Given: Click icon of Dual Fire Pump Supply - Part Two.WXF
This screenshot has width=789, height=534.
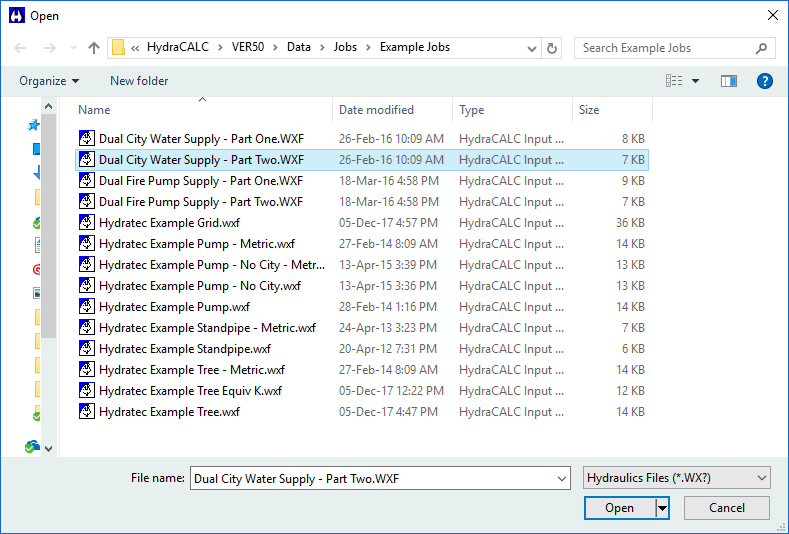Looking at the screenshot, I should pos(87,202).
